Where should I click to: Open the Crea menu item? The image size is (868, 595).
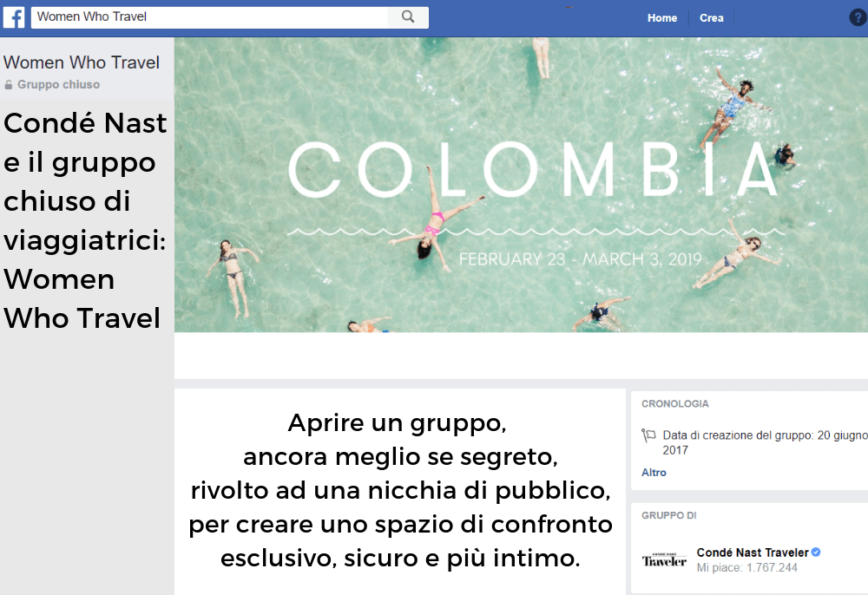point(711,18)
